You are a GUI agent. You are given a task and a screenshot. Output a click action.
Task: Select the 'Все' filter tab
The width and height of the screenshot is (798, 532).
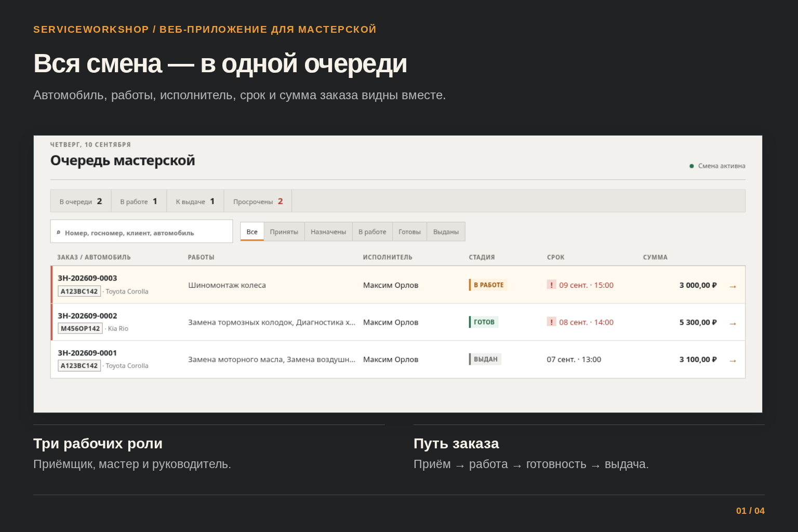[x=252, y=232]
